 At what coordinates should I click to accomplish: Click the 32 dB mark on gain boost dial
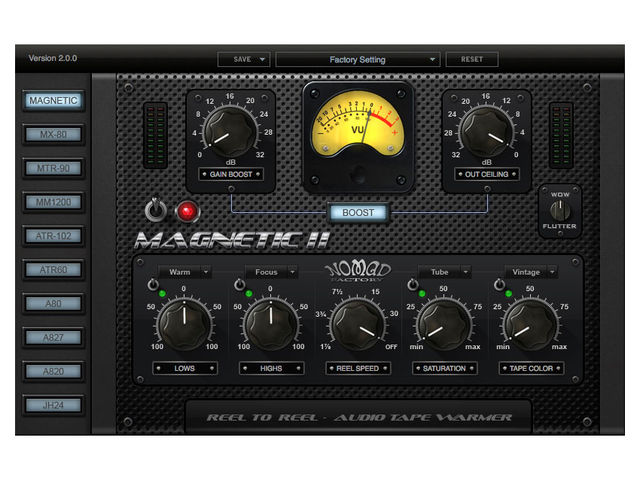[260, 155]
